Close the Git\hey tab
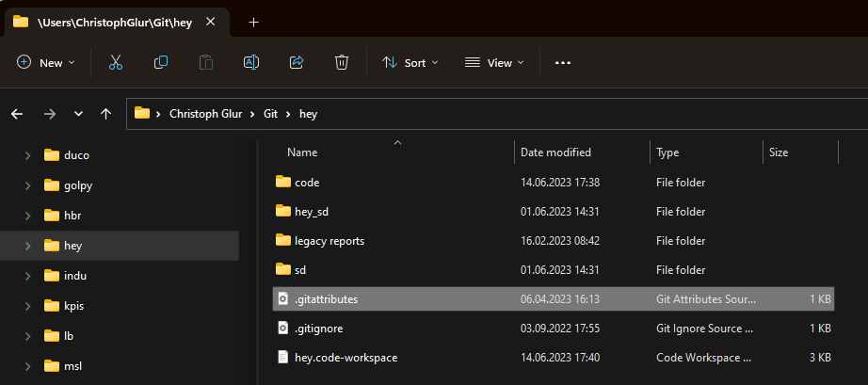 (x=210, y=23)
